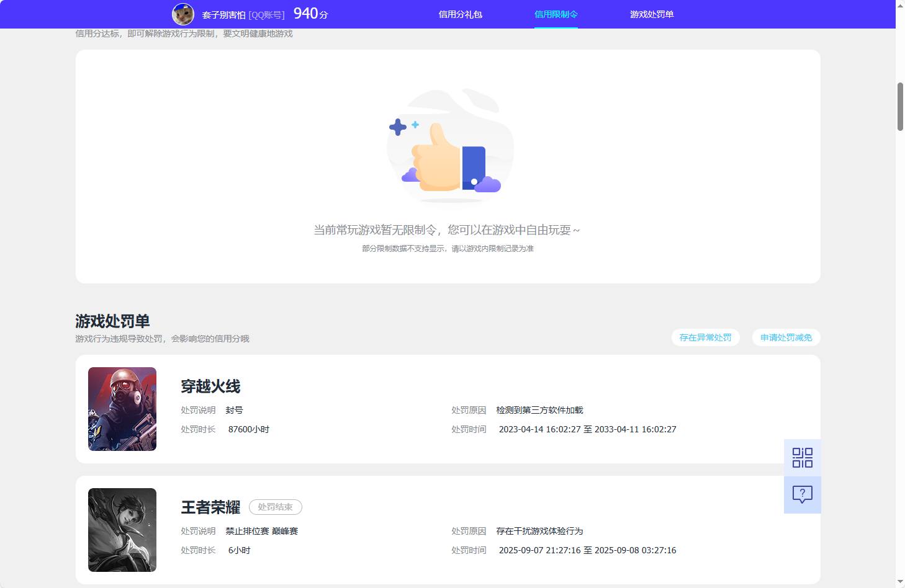This screenshot has height=588, width=905.
Task: Click the 处罚结束 status tag
Action: (x=275, y=507)
